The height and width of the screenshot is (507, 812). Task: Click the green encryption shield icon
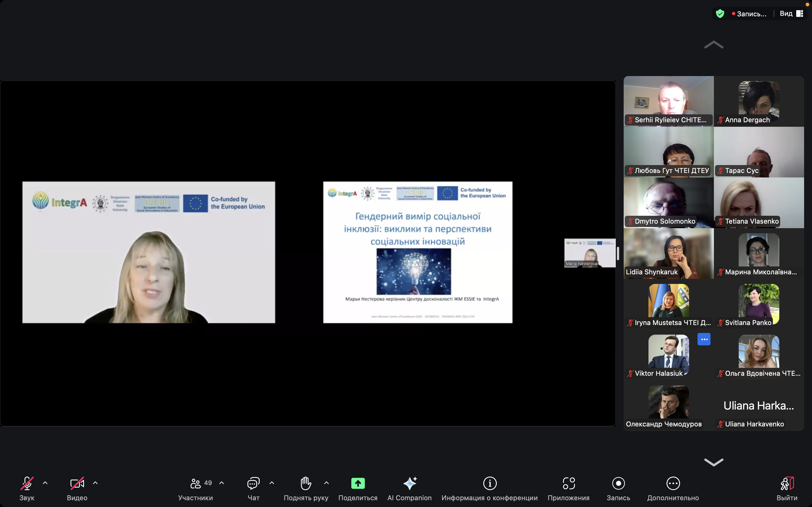coord(720,14)
